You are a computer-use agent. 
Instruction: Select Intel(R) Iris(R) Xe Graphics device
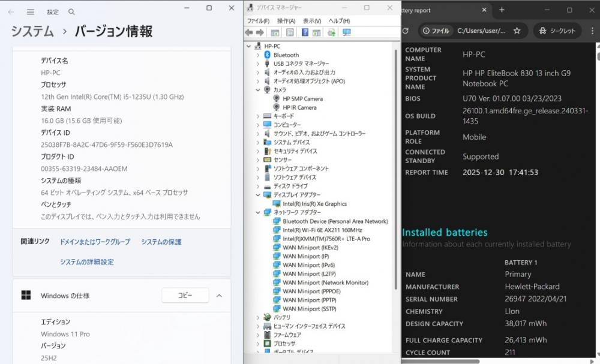(x=314, y=204)
